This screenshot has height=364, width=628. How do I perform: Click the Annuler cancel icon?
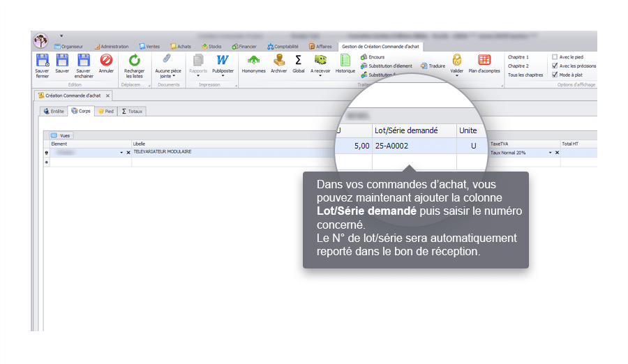tap(106, 61)
